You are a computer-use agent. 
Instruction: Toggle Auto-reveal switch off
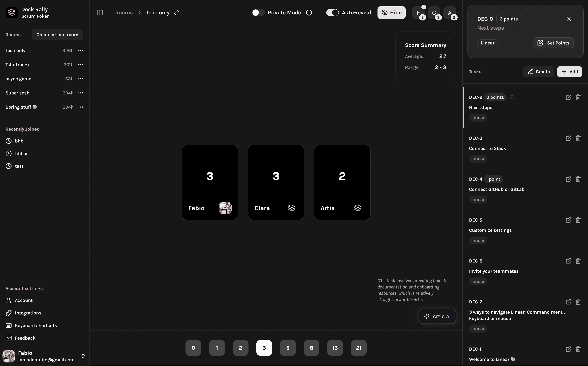(332, 13)
